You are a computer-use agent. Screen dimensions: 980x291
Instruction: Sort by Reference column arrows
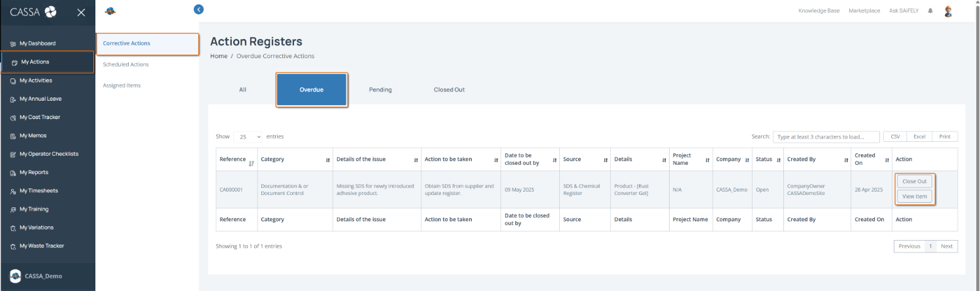point(251,163)
